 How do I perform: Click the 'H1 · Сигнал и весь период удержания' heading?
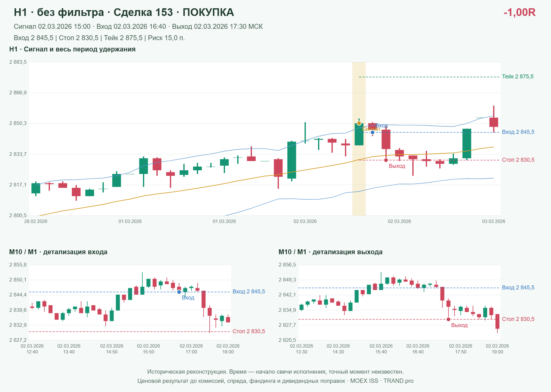tap(72, 49)
